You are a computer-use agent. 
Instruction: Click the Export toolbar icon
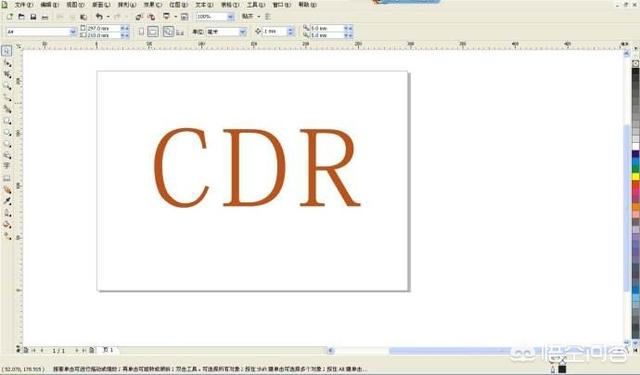click(x=151, y=17)
